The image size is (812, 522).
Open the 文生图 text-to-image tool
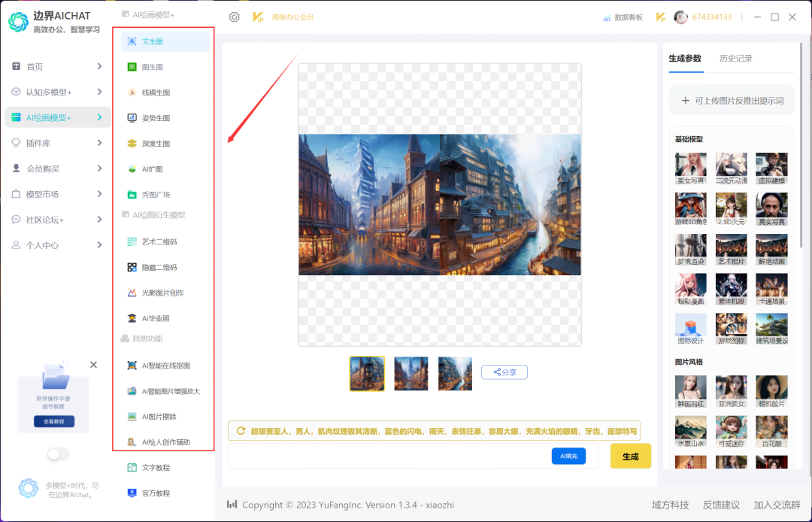click(x=165, y=41)
